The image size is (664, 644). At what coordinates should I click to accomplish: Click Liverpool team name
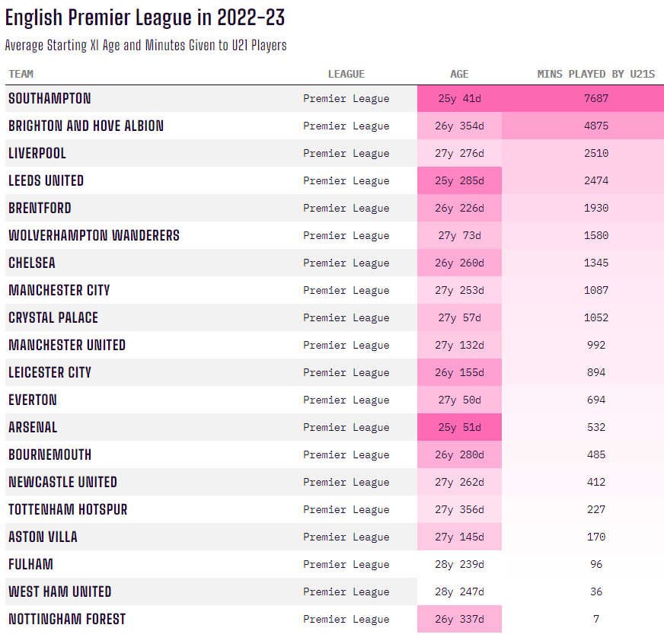click(x=37, y=153)
